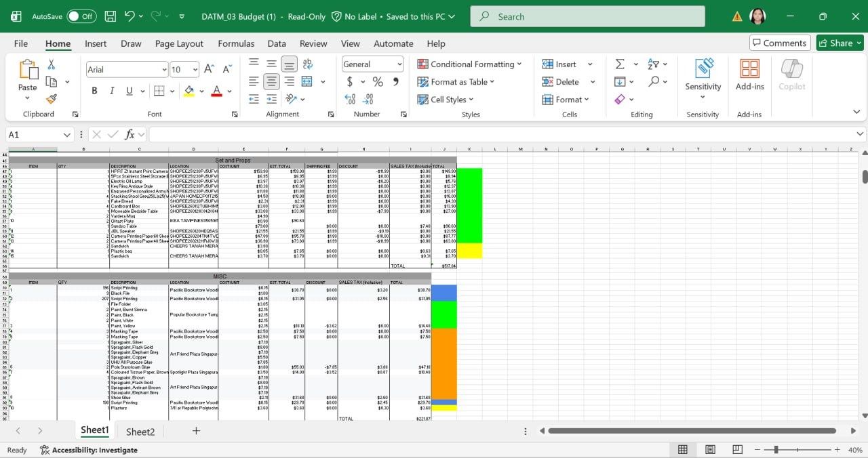Click the zoom slider handle
The image size is (868, 458).
point(776,450)
